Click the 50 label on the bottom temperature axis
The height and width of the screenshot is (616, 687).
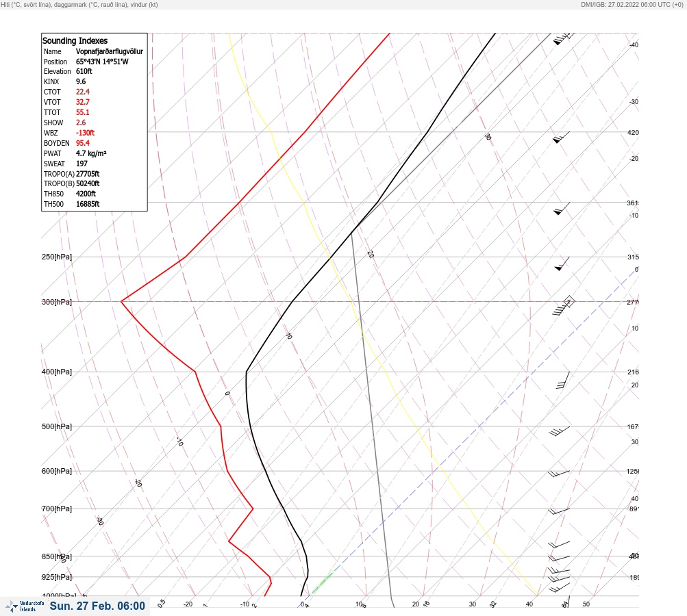pos(586,604)
